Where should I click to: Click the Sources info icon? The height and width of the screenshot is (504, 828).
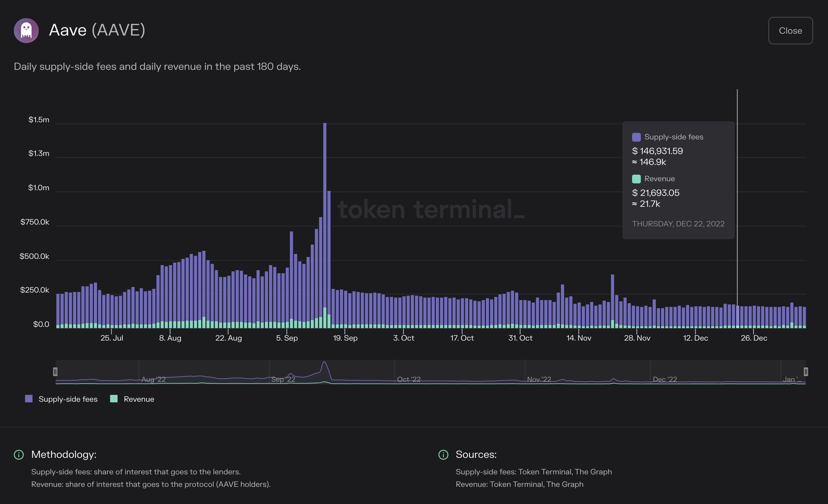tap(443, 455)
